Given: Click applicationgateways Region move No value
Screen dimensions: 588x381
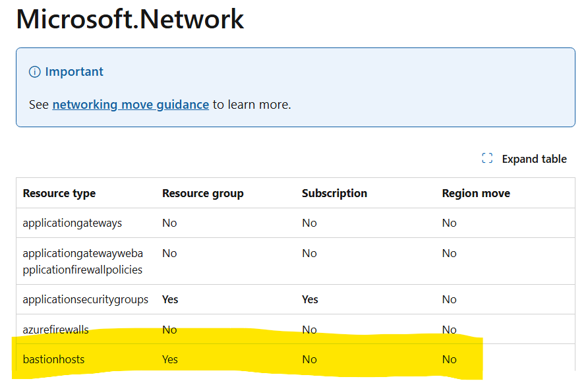Looking at the screenshot, I should click(449, 223).
